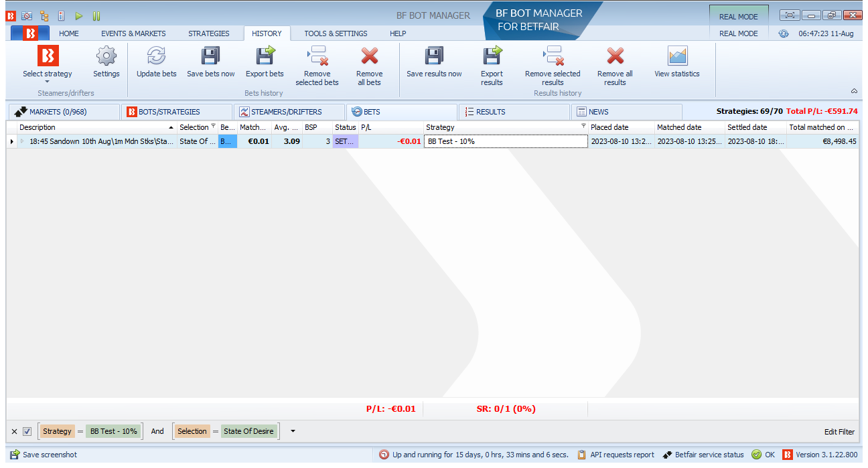Click Export bets icon
This screenshot has height=468, width=868.
[x=265, y=56]
